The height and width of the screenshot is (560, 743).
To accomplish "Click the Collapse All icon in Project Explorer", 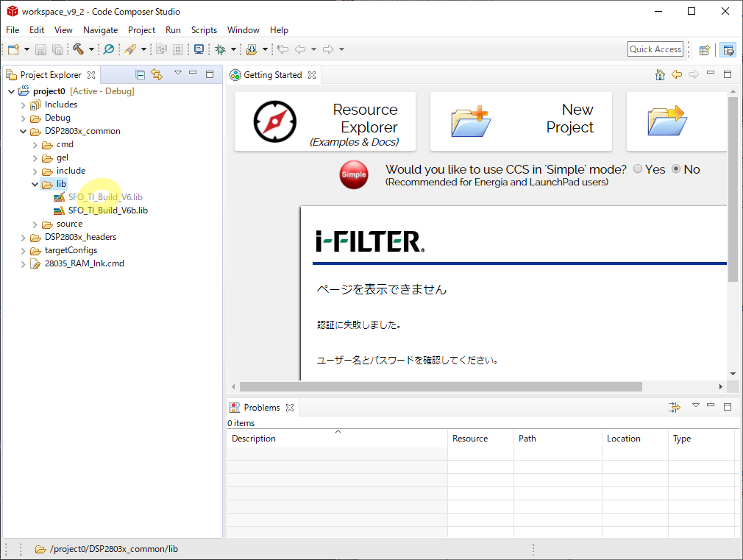I will point(140,74).
